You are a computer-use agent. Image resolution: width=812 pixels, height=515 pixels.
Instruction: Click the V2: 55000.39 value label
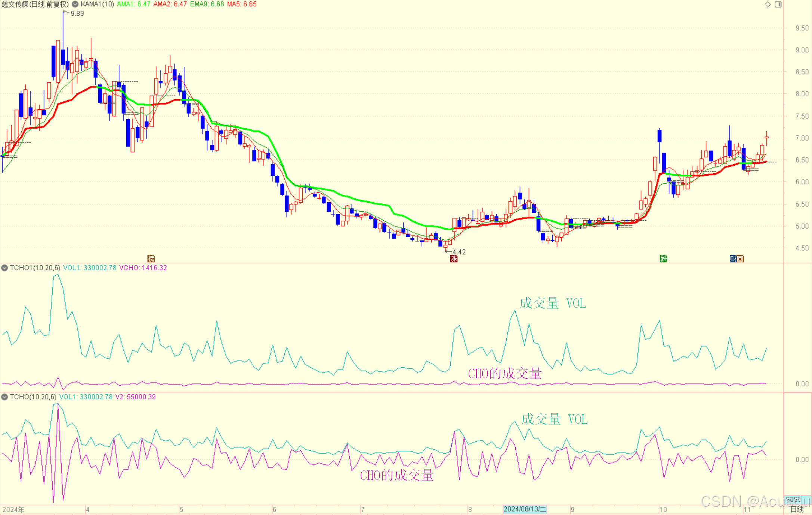click(135, 397)
